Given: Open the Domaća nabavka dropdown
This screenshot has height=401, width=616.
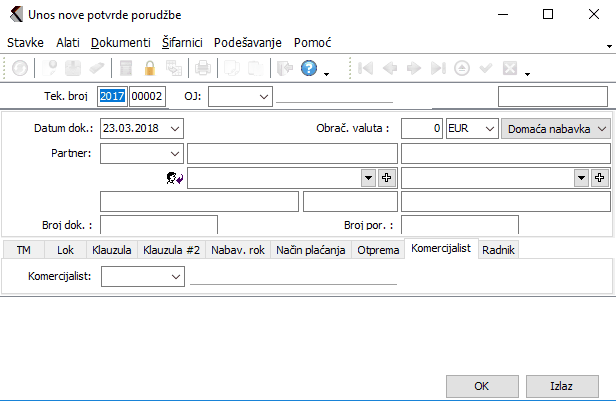Looking at the screenshot, I should point(601,129).
